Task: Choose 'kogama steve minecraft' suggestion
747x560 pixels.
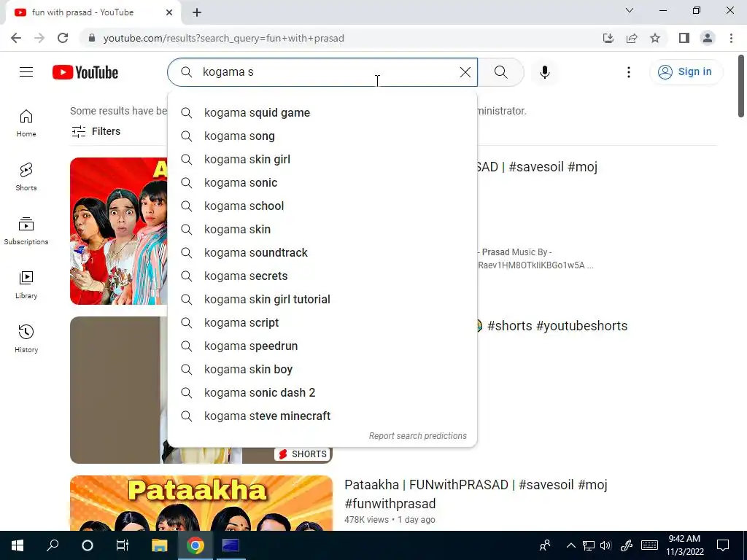Action: pyautogui.click(x=322, y=416)
